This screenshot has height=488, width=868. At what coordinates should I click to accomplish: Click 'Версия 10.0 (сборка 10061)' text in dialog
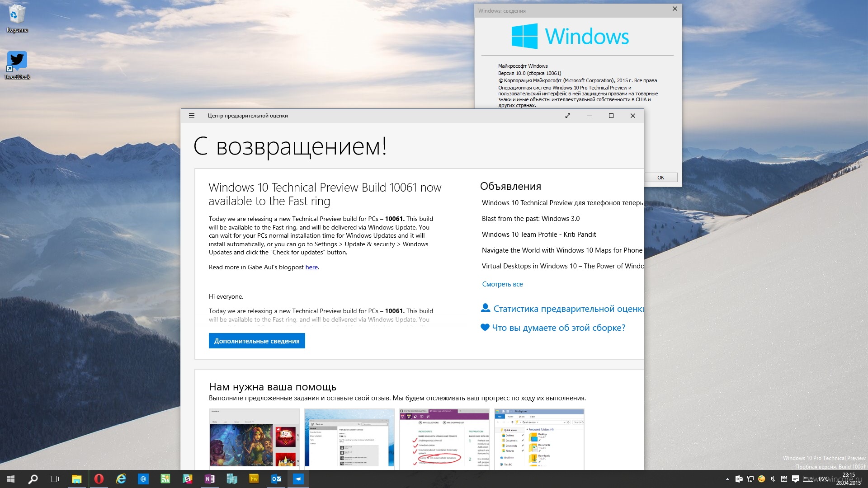tap(529, 73)
